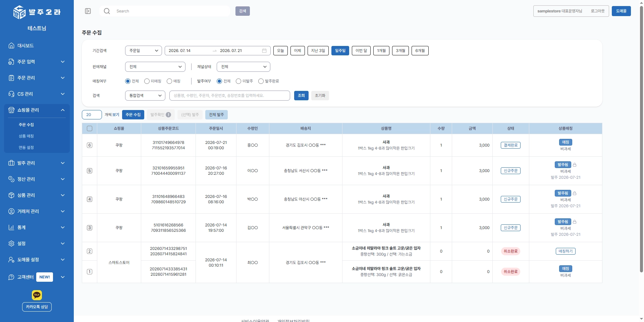The height and width of the screenshot is (322, 644).
Task: Select 미매칭 radio under 매칭여부
Action: click(147, 81)
